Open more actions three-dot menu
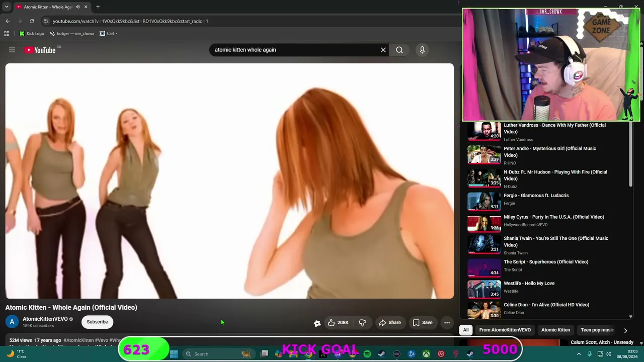The image size is (644, 362). coord(447,323)
